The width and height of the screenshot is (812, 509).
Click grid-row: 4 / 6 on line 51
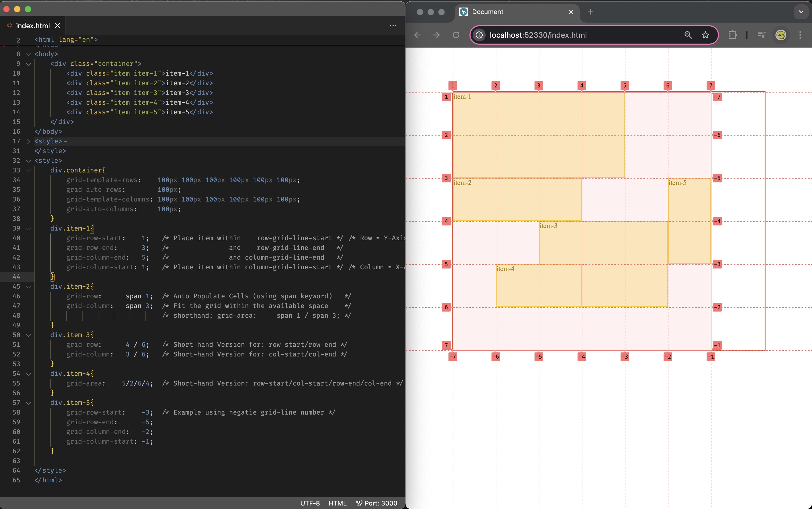point(108,345)
